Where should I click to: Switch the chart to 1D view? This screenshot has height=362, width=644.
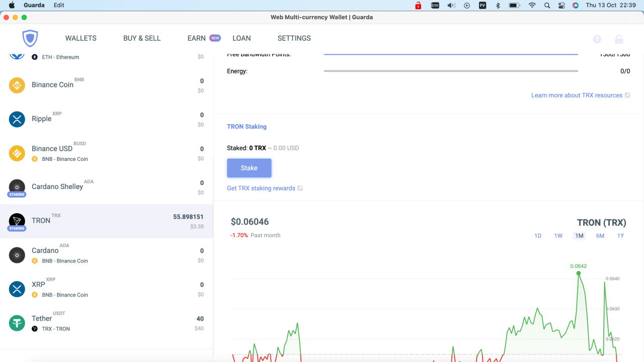click(538, 235)
